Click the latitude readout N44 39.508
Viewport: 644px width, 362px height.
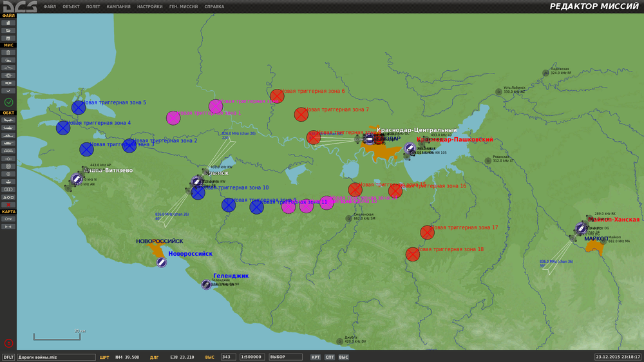click(x=127, y=357)
